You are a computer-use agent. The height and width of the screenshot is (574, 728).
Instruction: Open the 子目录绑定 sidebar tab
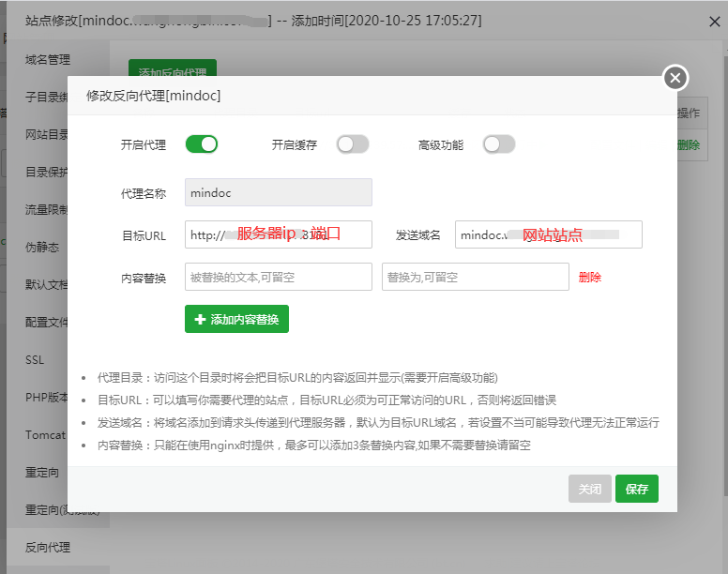pyautogui.click(x=46, y=97)
